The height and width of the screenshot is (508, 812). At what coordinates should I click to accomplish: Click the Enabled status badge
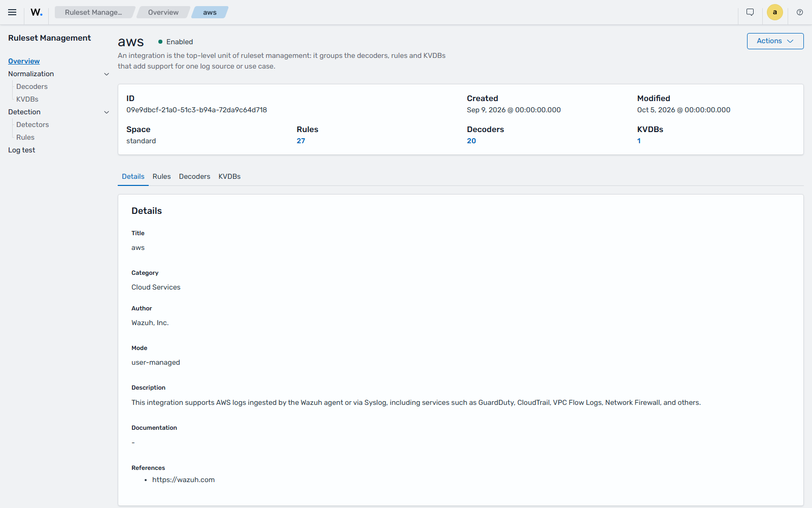click(176, 42)
